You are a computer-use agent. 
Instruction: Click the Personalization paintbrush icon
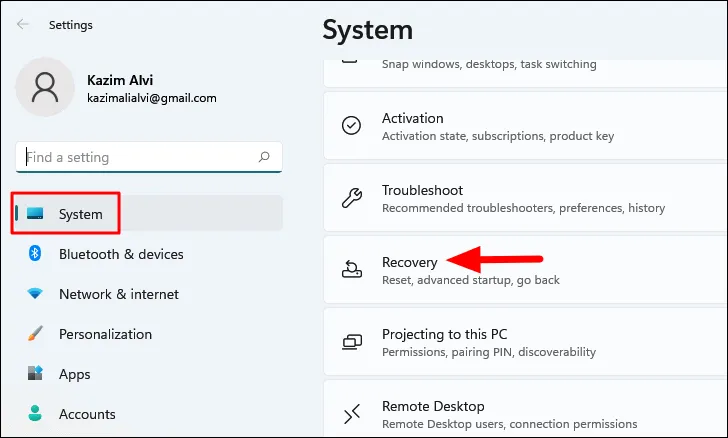tap(35, 334)
